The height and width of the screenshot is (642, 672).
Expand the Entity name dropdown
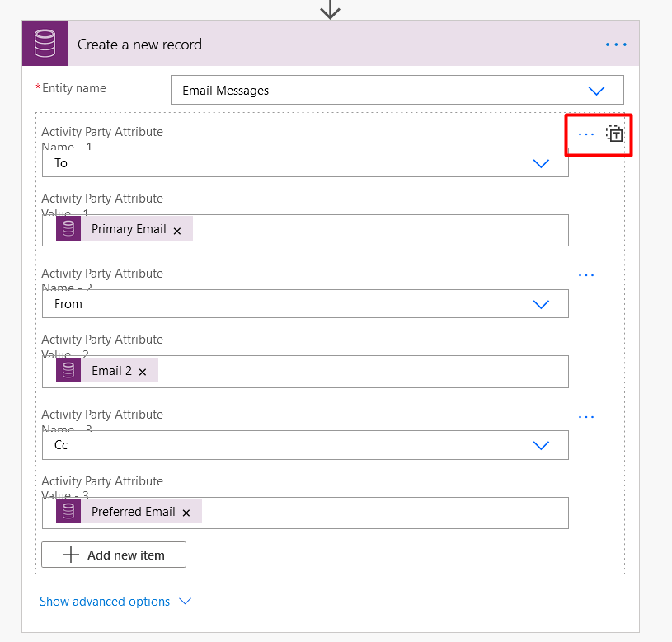coord(596,91)
